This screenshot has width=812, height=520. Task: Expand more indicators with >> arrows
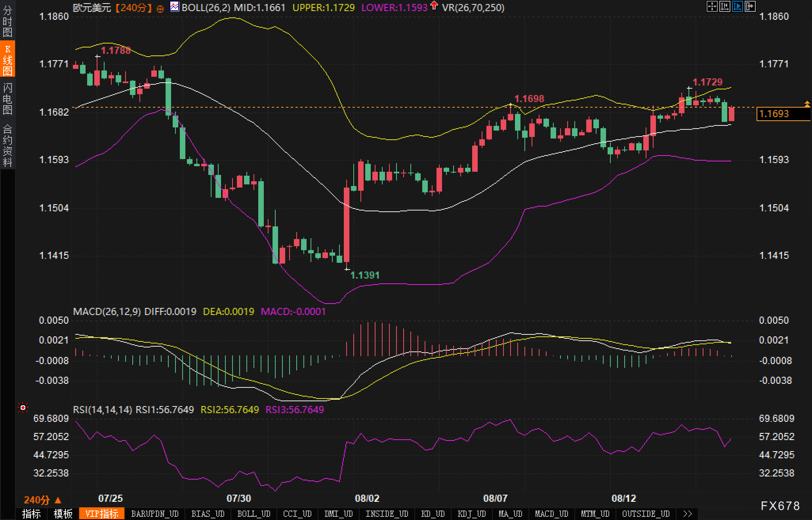(688, 514)
